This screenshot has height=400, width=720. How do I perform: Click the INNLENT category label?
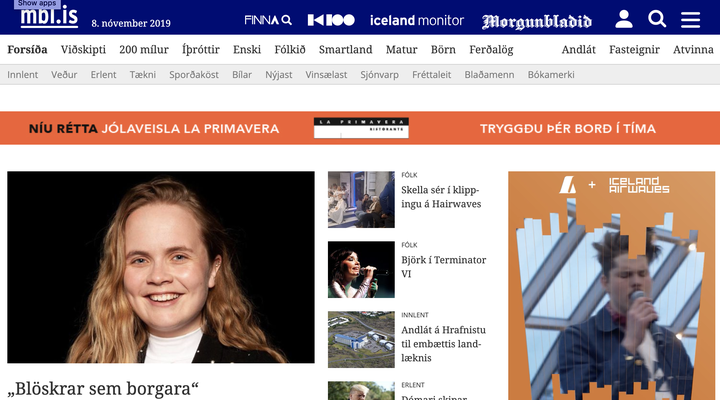[415, 315]
